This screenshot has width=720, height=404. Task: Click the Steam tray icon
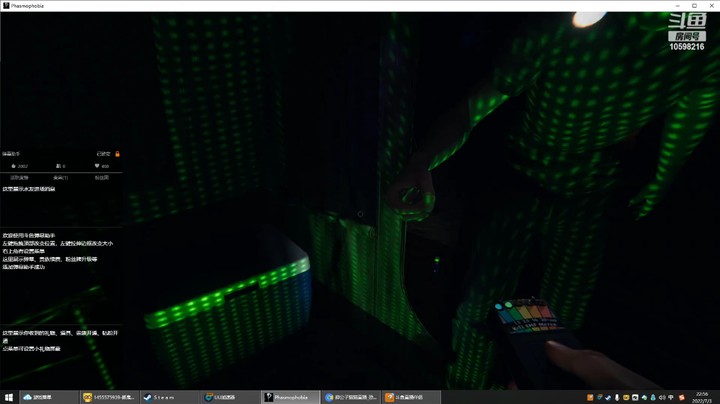[608, 398]
